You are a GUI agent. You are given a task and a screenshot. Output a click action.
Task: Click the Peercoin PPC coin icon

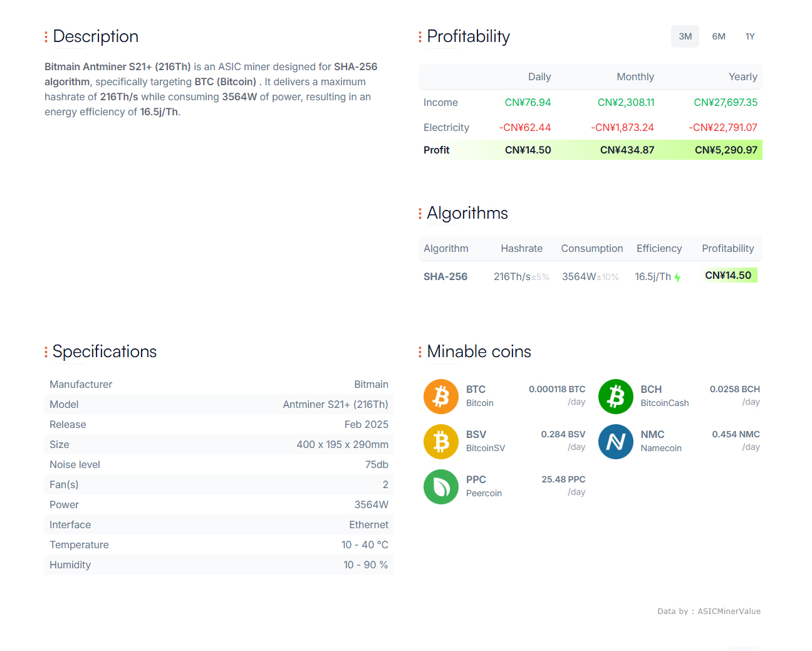click(x=441, y=487)
